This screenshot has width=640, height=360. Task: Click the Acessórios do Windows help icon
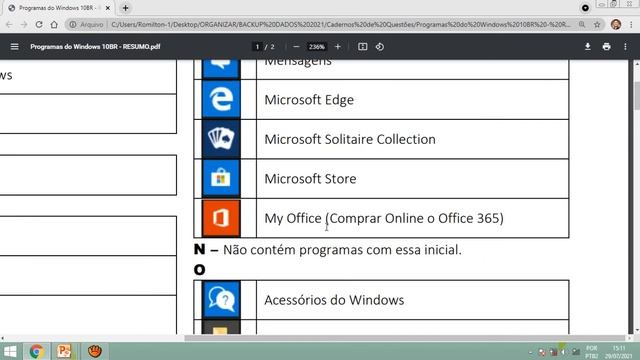pos(221,299)
